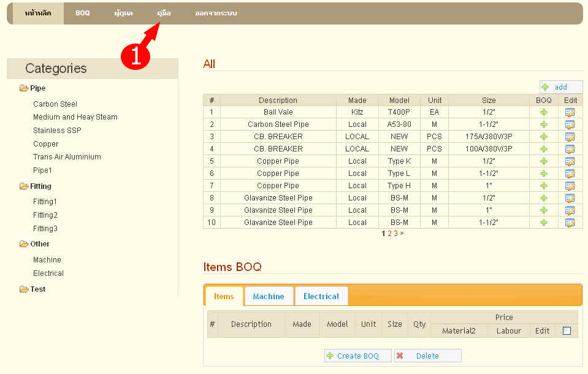The width and height of the screenshot is (588, 374).
Task: Click the edit icon for Carbon Steel Pipe row
Action: pyautogui.click(x=570, y=124)
